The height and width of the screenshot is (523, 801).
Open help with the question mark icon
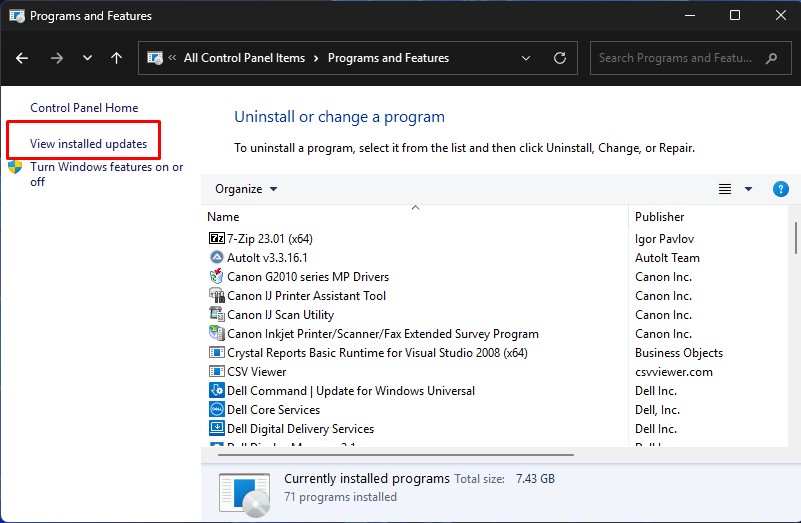click(781, 189)
